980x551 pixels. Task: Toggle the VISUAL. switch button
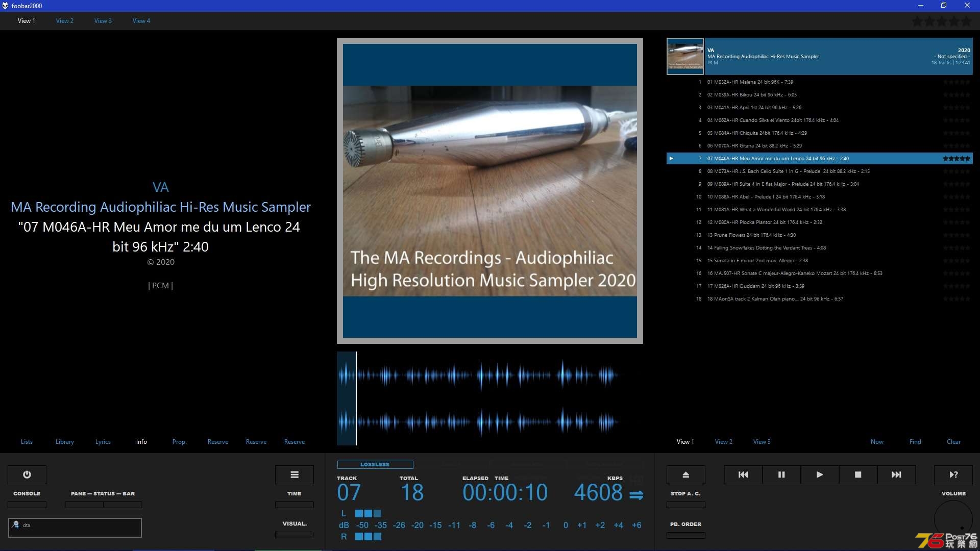click(x=295, y=535)
